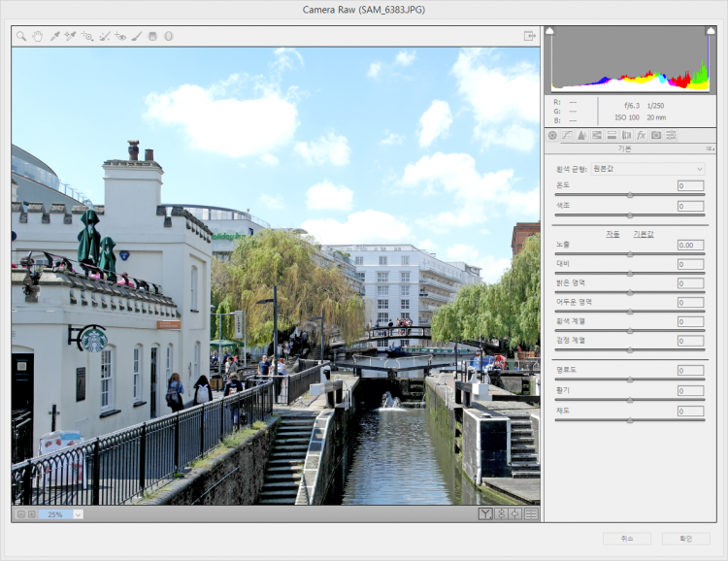The image size is (728, 561).
Task: Switch to the Tone Curve panel tab
Action: click(x=567, y=135)
